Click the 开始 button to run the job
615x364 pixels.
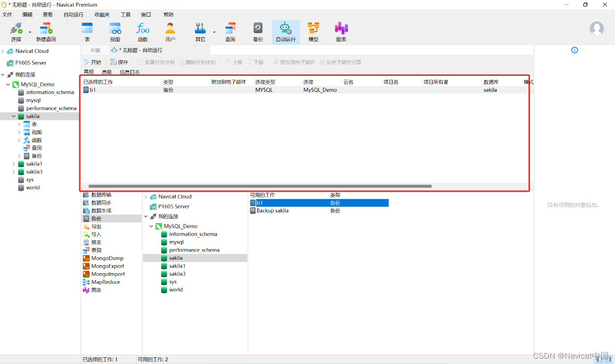[93, 62]
